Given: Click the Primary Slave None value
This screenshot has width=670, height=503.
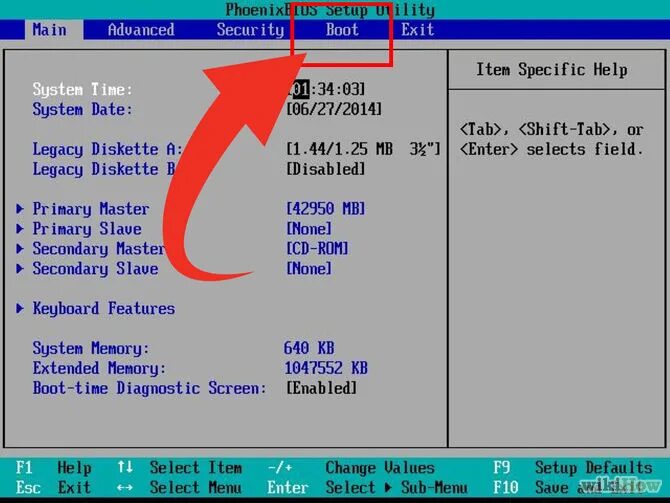Looking at the screenshot, I should click(309, 229).
